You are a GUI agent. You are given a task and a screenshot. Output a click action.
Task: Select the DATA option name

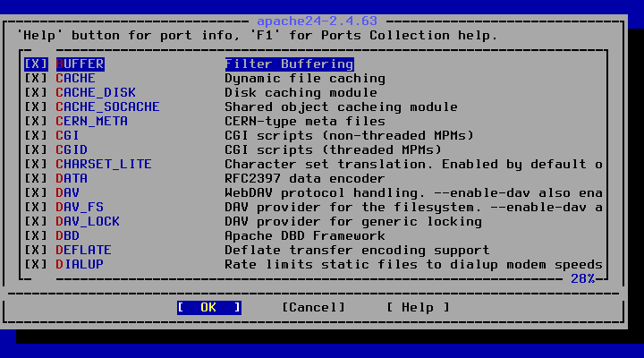point(72,179)
